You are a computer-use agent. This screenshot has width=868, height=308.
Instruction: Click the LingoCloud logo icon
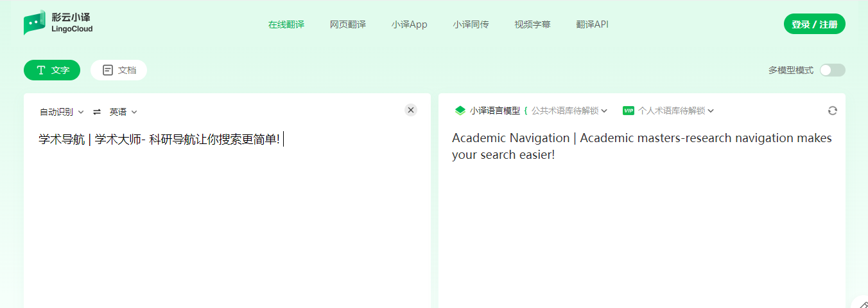click(35, 24)
